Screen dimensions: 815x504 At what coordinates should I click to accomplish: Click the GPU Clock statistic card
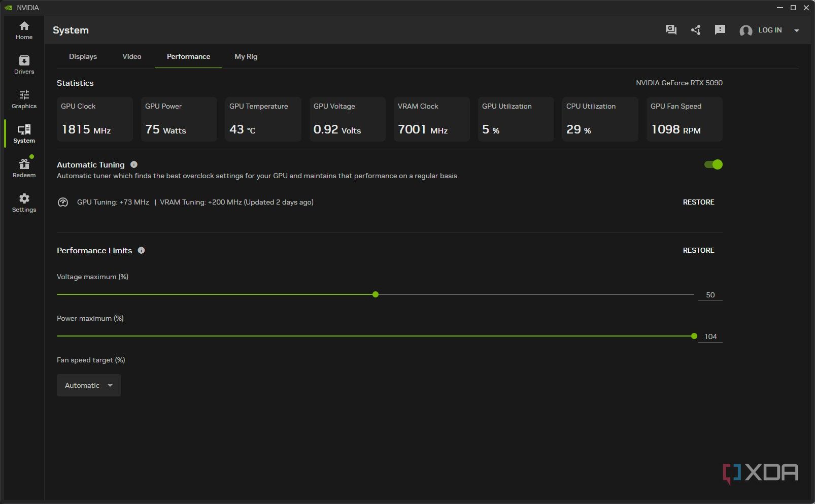point(95,119)
